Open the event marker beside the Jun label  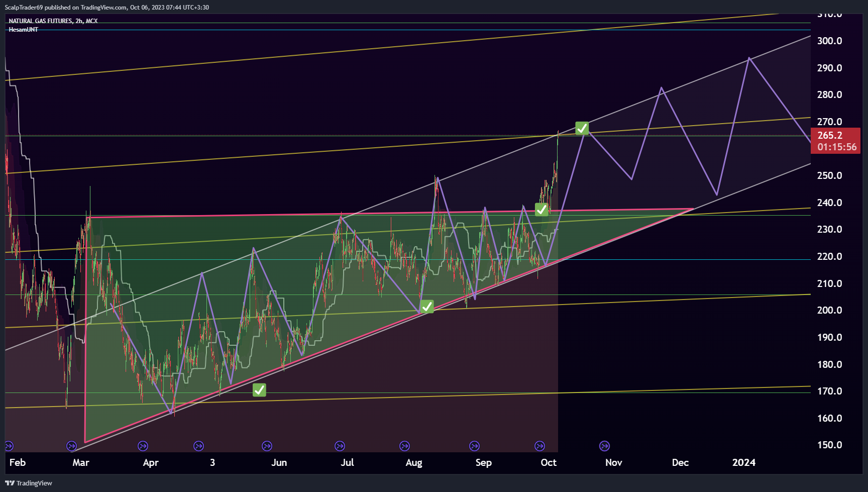click(x=267, y=446)
